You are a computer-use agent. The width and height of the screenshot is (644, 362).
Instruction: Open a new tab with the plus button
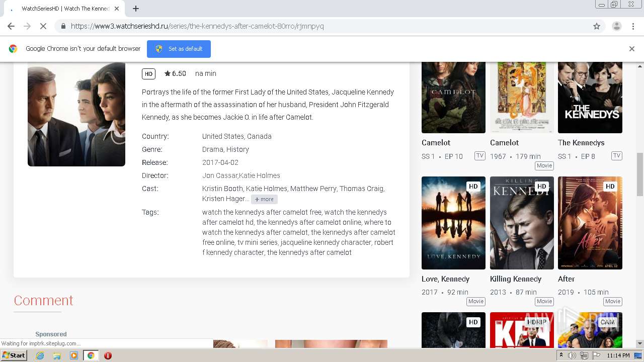point(135,9)
